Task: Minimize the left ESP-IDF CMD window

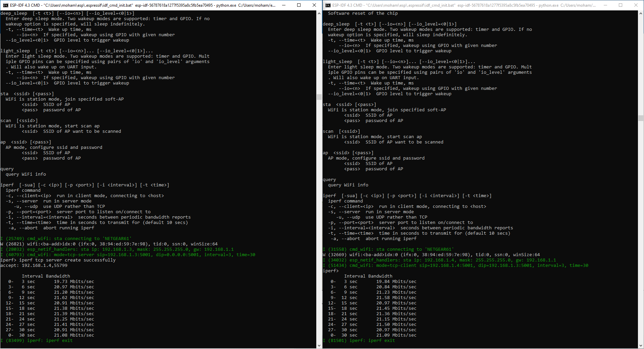Action: point(284,5)
